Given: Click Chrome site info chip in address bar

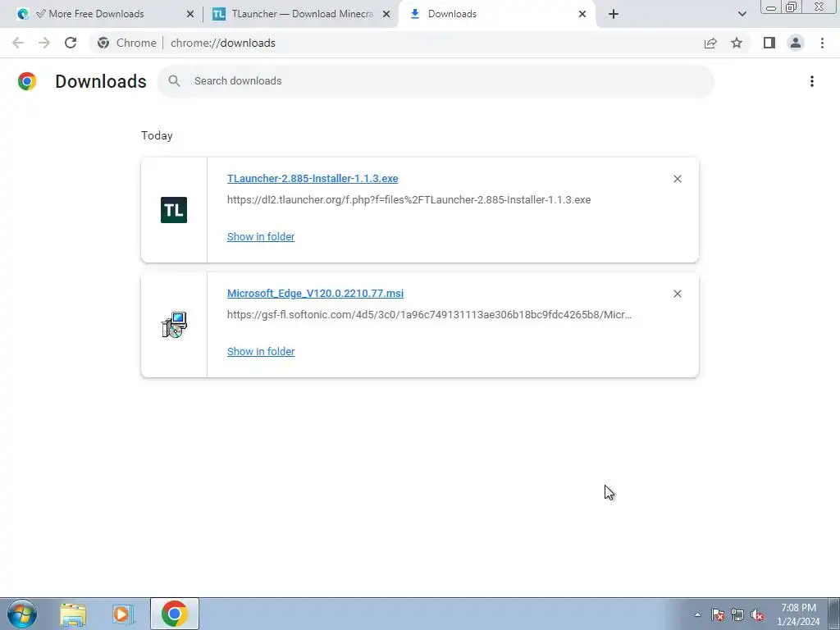Looking at the screenshot, I should coord(126,43).
